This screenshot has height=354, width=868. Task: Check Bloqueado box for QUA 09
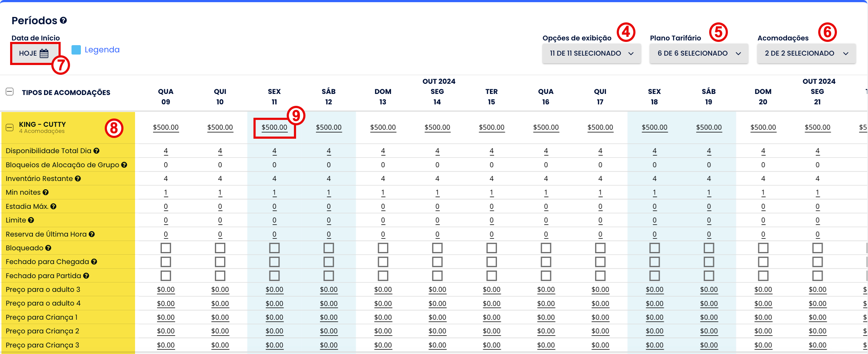pos(166,248)
